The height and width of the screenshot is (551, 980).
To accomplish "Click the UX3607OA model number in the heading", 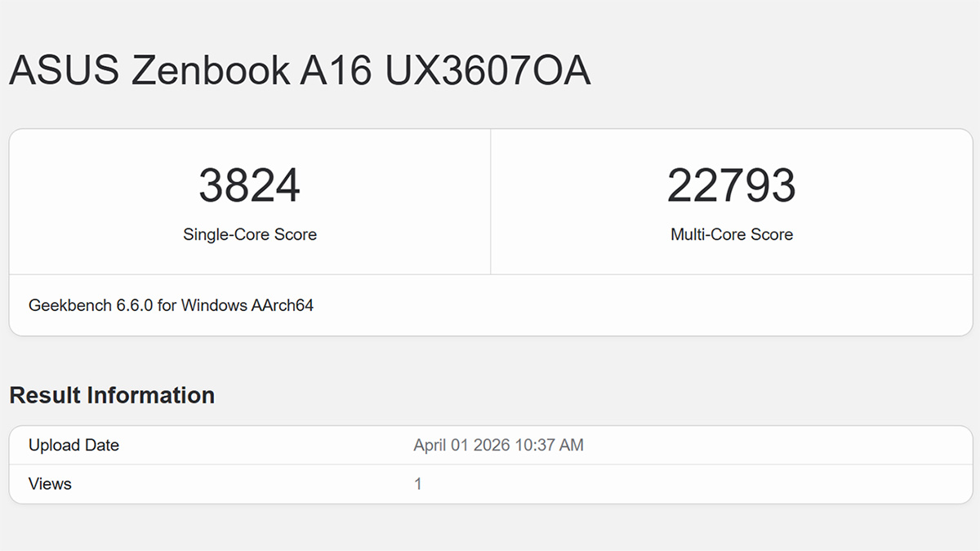I will coord(488,71).
